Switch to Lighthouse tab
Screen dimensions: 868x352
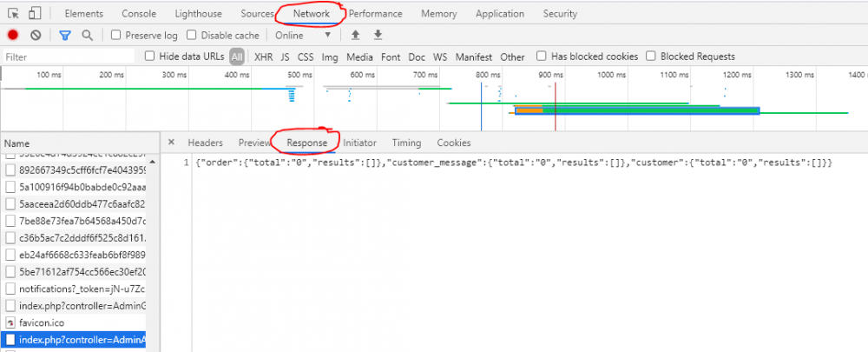point(198,14)
